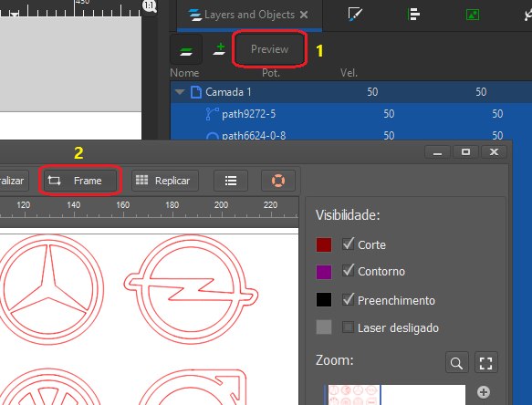
Task: Collapse the Camada 1 layer tree
Action: (x=180, y=92)
